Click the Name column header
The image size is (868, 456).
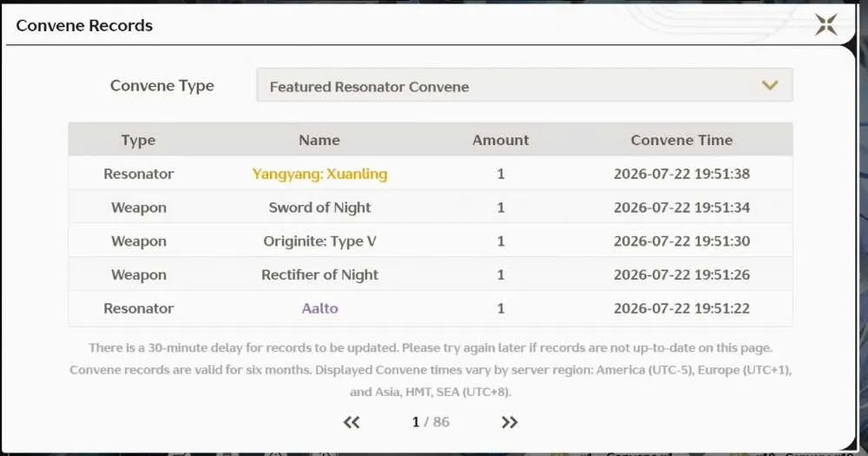319,140
